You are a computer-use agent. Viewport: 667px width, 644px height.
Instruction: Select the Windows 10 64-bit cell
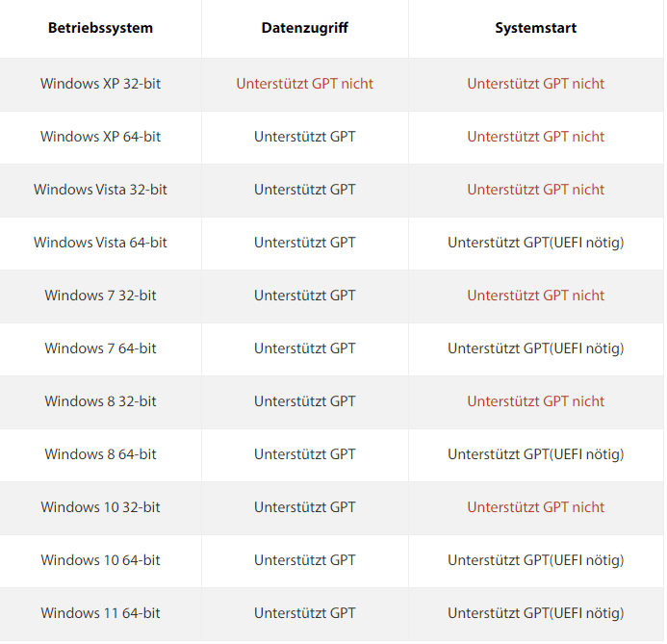point(100,560)
